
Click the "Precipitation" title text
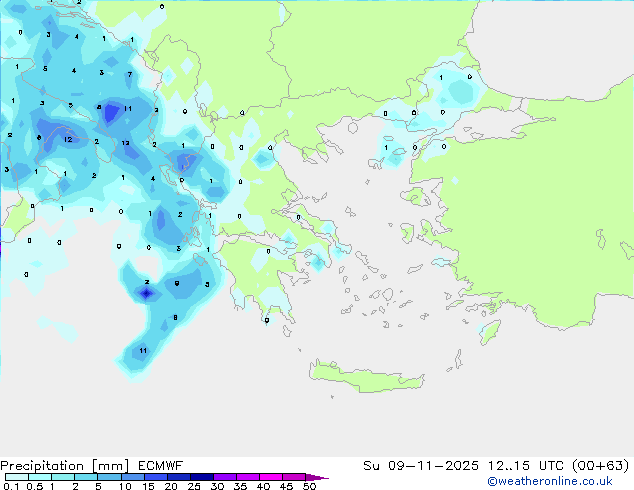click(42, 466)
